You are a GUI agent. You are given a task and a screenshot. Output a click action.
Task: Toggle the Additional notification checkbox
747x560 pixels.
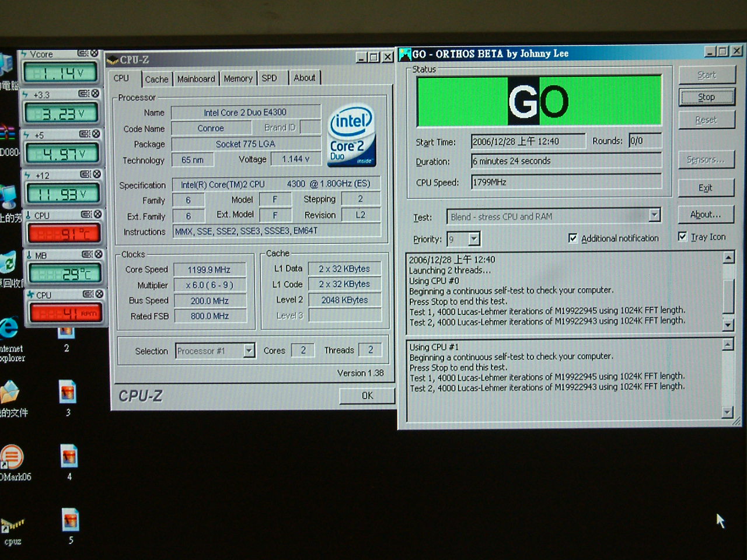[x=573, y=238]
